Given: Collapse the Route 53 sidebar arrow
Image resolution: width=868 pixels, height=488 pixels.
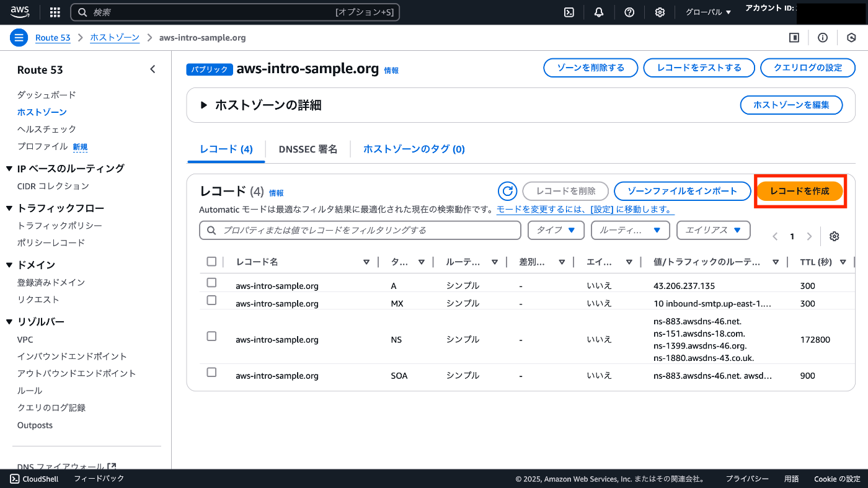Looking at the screenshot, I should click(153, 69).
